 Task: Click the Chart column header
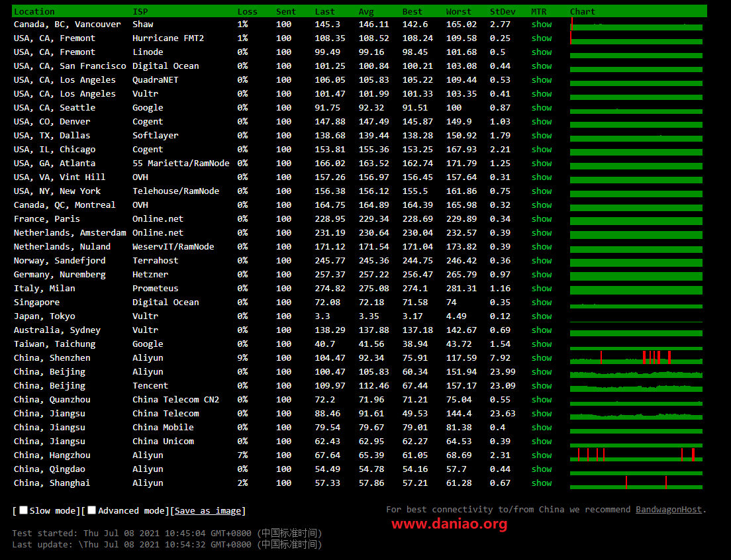pyautogui.click(x=582, y=12)
